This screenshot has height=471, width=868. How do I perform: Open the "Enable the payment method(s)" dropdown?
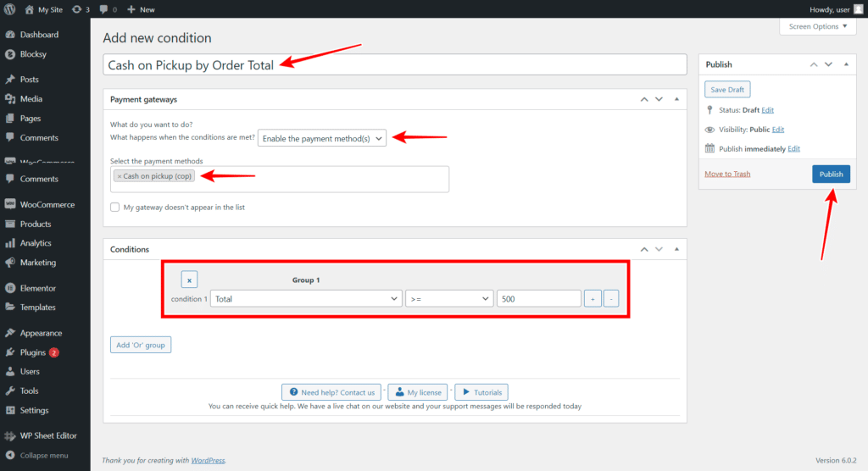coord(322,138)
